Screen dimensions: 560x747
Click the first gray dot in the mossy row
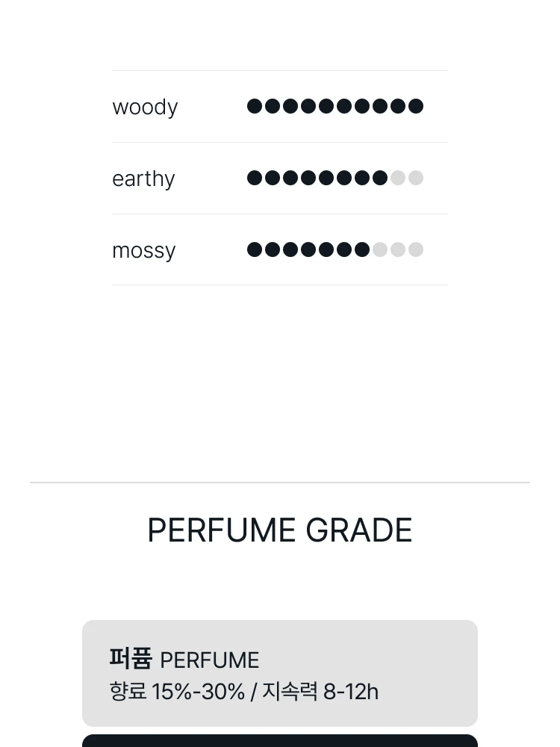coord(380,249)
